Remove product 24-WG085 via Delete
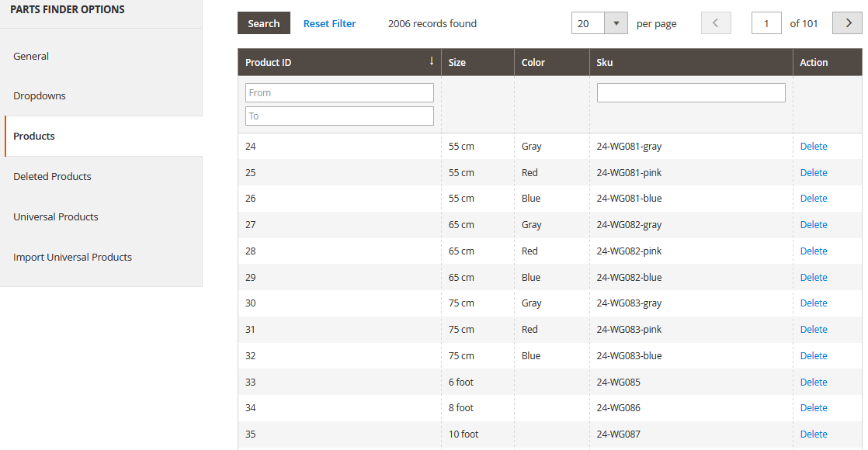Viewport: 868px width, 450px height. (x=814, y=382)
